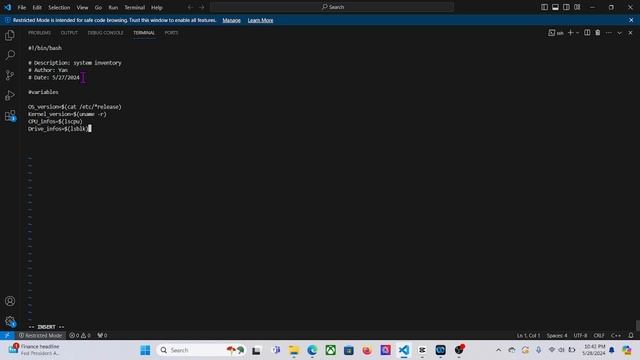Click the terminal vertical scrollbar

point(637,325)
